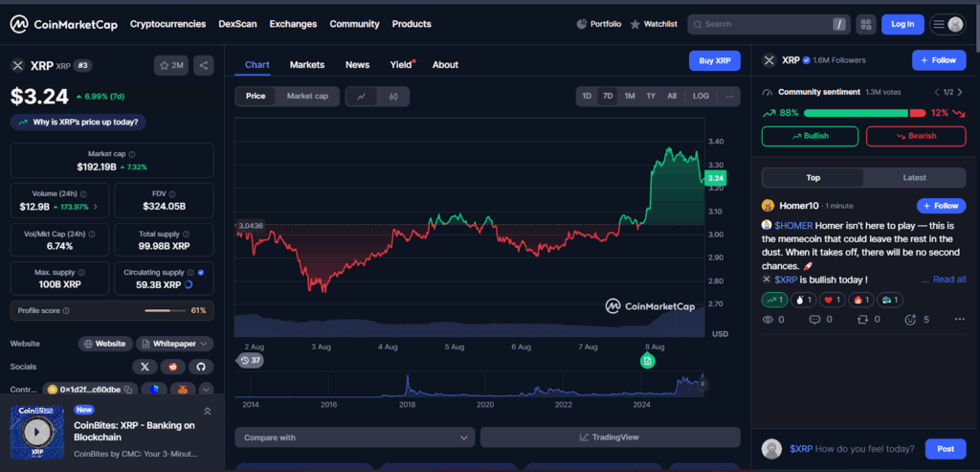The width and height of the screenshot is (980, 472).
Task: Switch to line chart icon
Action: [x=361, y=97]
